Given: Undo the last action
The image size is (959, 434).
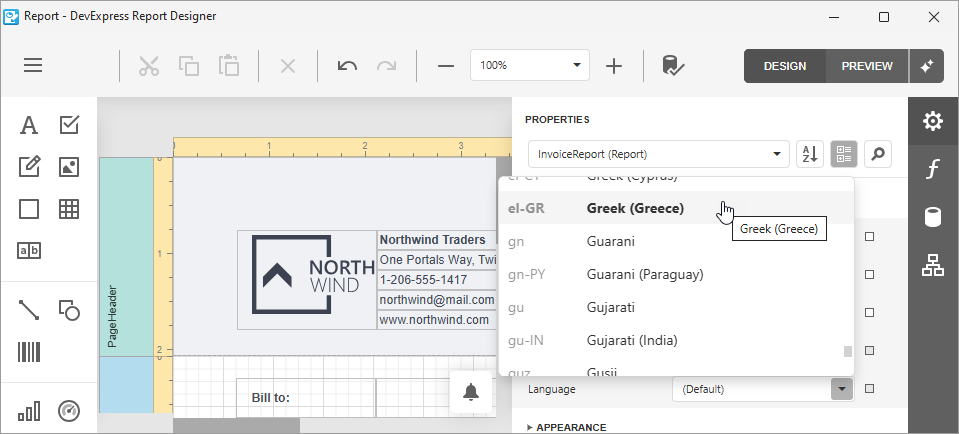Looking at the screenshot, I should 347,65.
